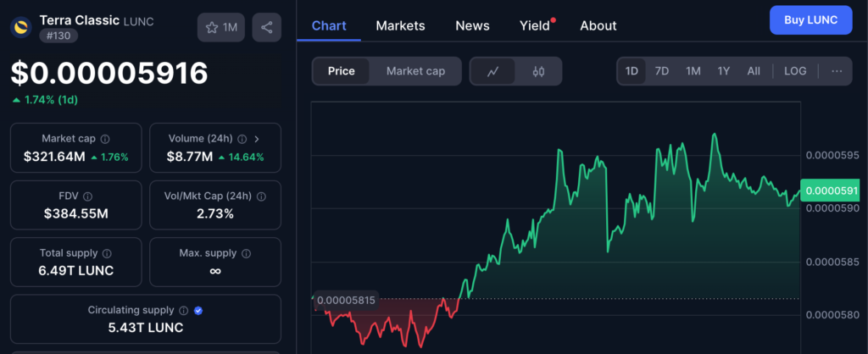Toggle LOG scale on the chart
The height and width of the screenshot is (354, 868).
click(795, 71)
